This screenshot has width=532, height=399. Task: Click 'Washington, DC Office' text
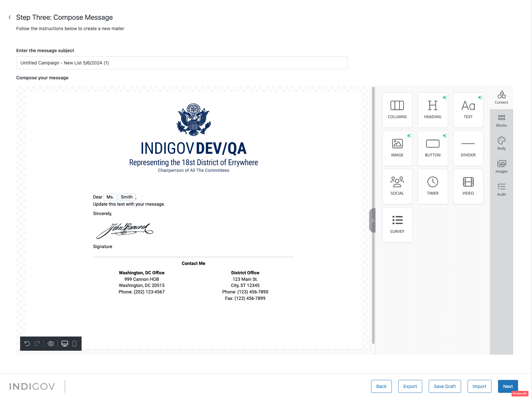coord(142,273)
